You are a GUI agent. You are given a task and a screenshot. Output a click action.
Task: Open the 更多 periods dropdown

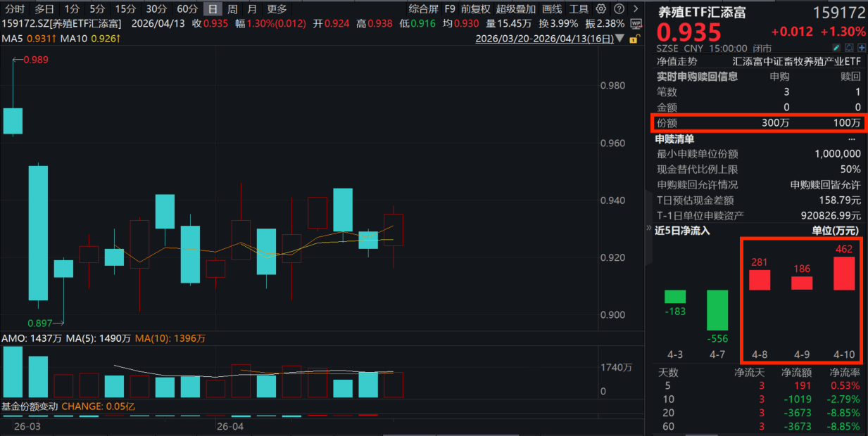[277, 9]
